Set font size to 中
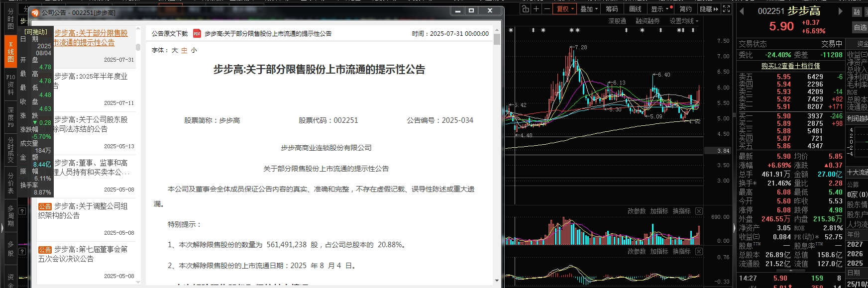 184,50
